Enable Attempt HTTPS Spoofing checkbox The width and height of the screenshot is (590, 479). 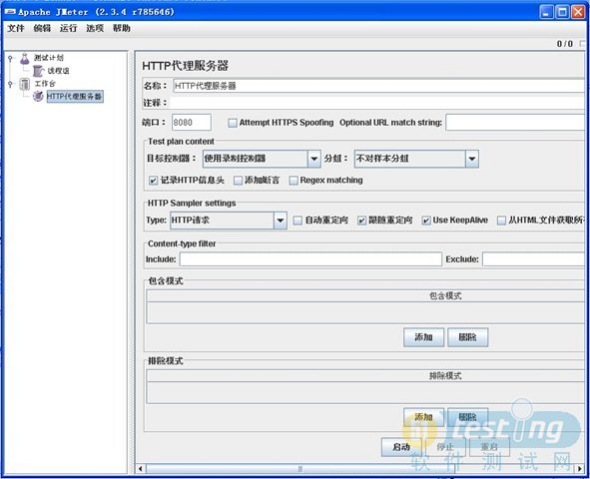click(x=233, y=123)
